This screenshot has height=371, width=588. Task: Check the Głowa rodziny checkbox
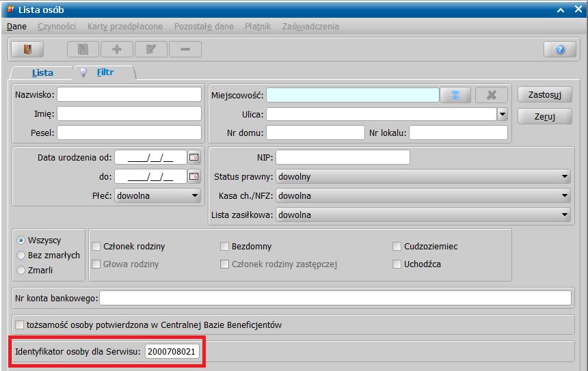96,264
